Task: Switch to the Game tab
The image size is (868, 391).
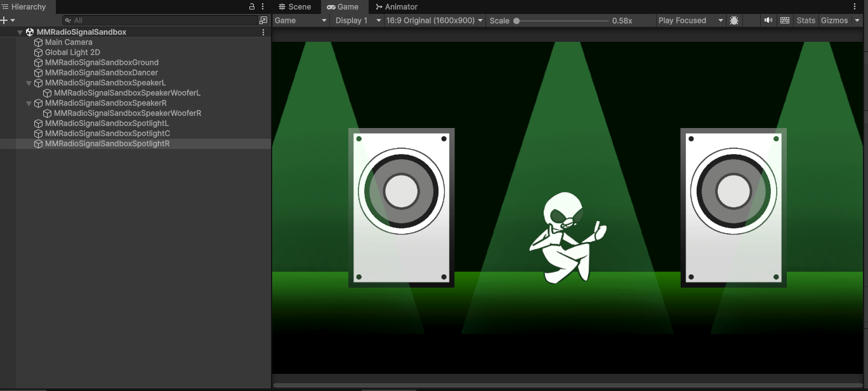Action: click(343, 7)
